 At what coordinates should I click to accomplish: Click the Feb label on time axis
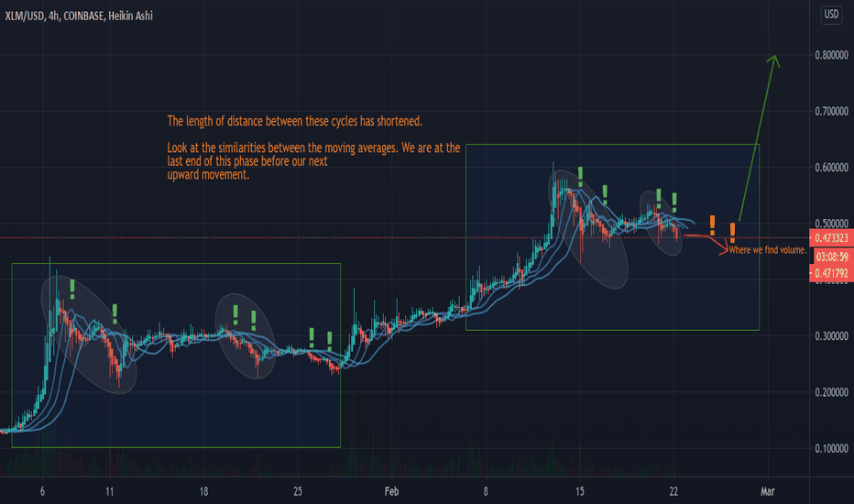pyautogui.click(x=391, y=491)
